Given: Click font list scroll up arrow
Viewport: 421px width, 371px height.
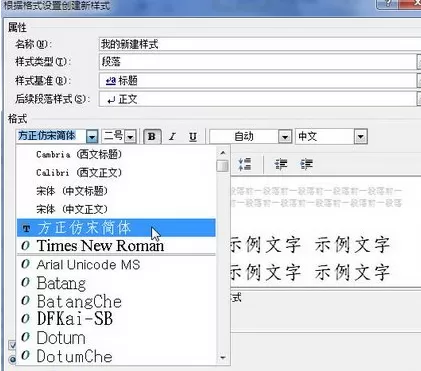Looking at the screenshot, I should click(222, 153).
